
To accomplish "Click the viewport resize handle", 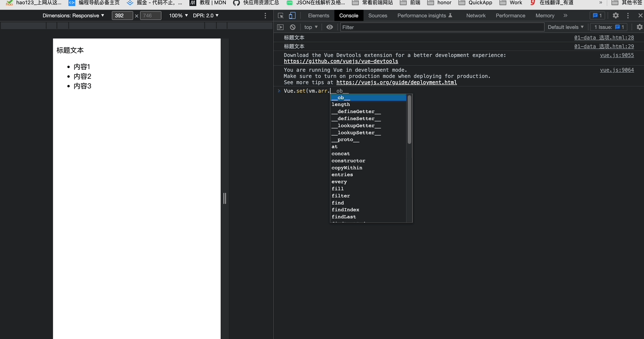I will pos(225,198).
